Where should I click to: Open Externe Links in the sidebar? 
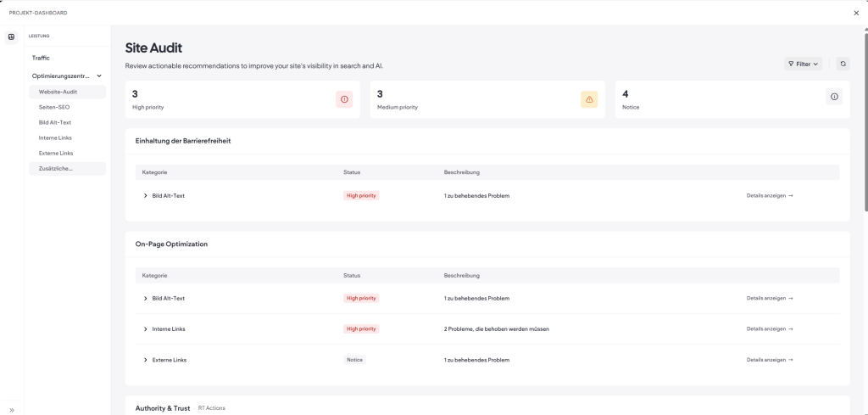pos(56,153)
